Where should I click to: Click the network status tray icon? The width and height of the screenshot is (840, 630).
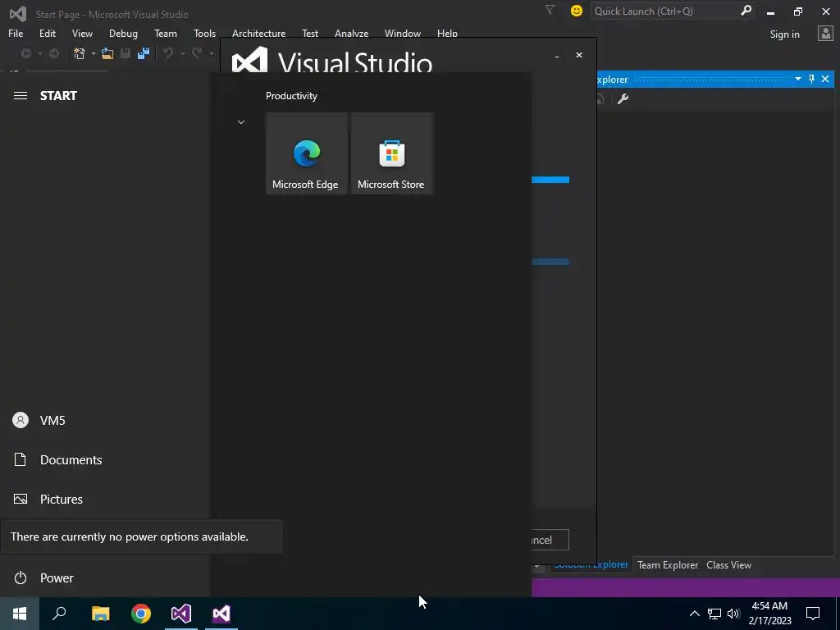pyautogui.click(x=714, y=614)
